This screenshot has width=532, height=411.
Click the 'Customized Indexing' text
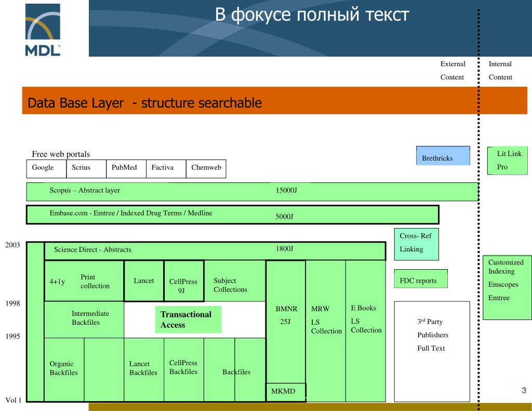(x=506, y=267)
